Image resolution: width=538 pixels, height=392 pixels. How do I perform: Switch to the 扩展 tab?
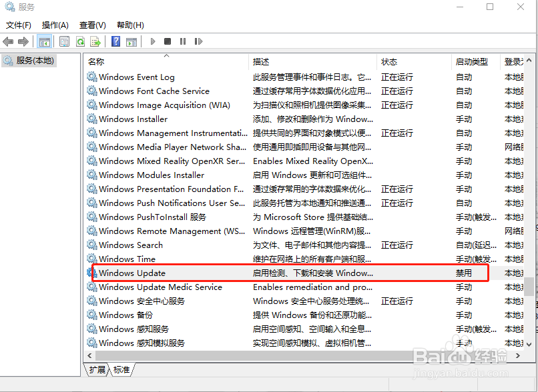pyautogui.click(x=97, y=370)
